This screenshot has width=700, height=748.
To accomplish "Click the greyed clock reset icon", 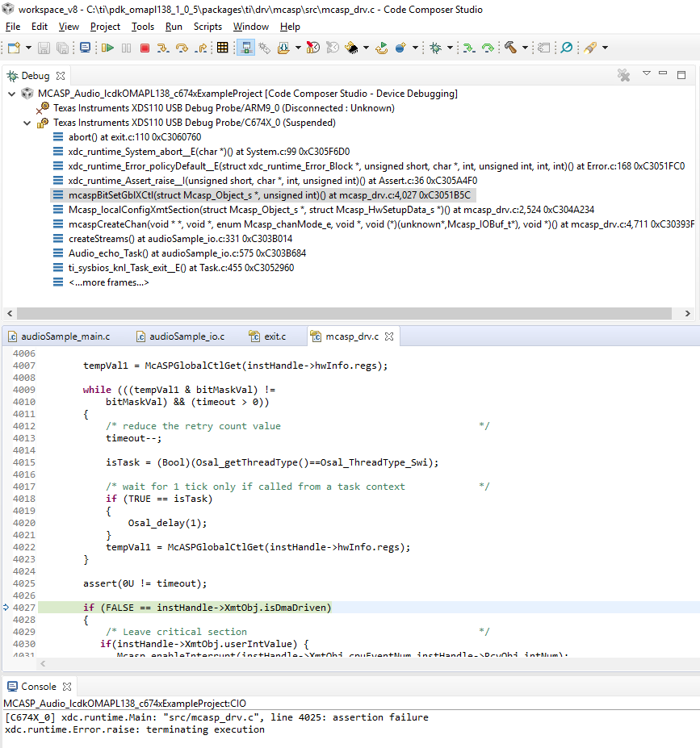I will click(x=333, y=48).
